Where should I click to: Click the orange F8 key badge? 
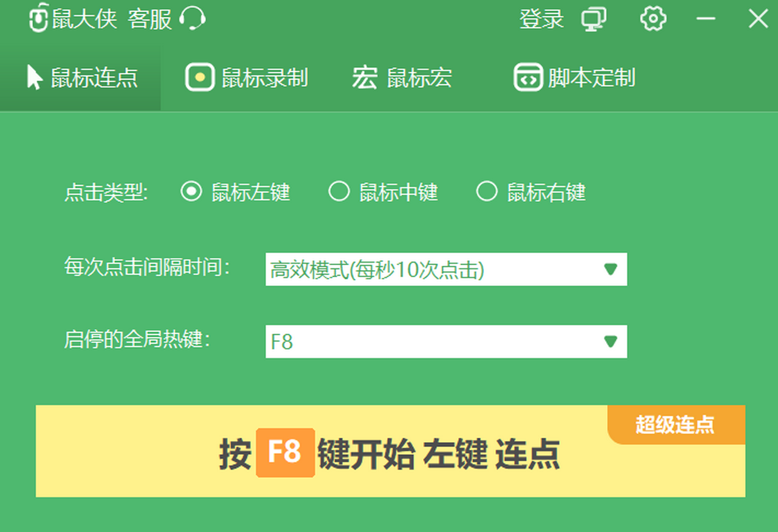click(286, 455)
